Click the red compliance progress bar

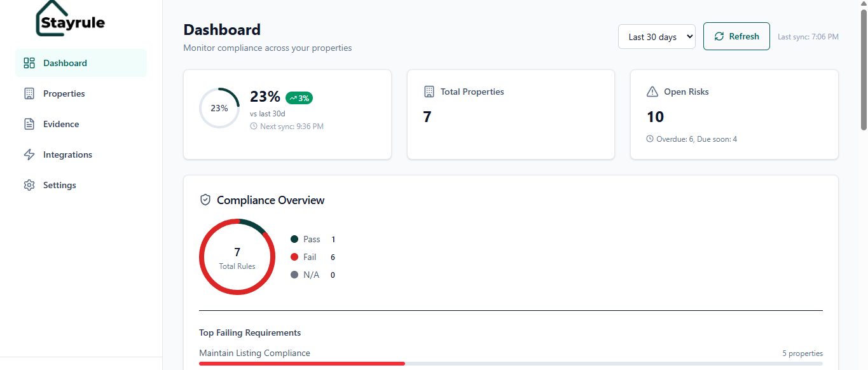click(301, 363)
